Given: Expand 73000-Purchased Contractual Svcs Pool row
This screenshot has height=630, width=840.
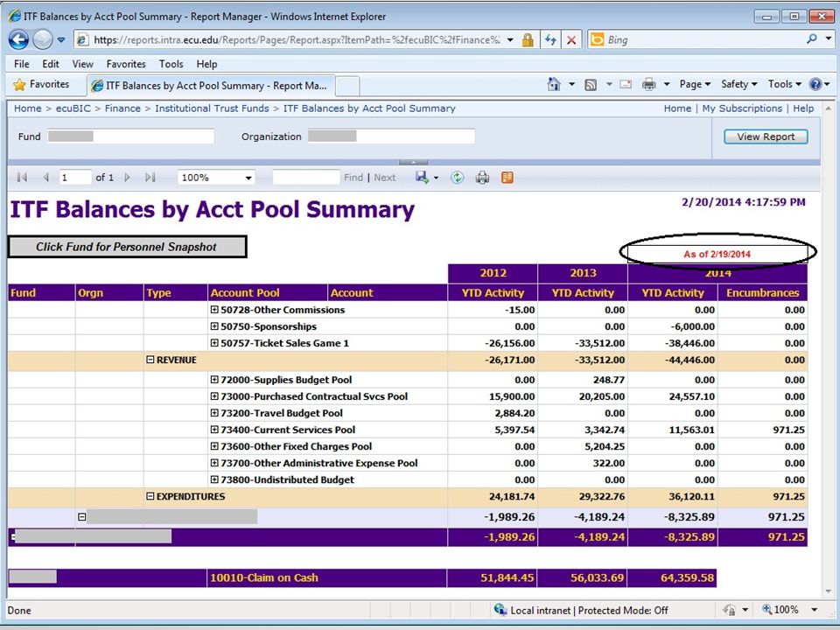Looking at the screenshot, I should (x=214, y=396).
